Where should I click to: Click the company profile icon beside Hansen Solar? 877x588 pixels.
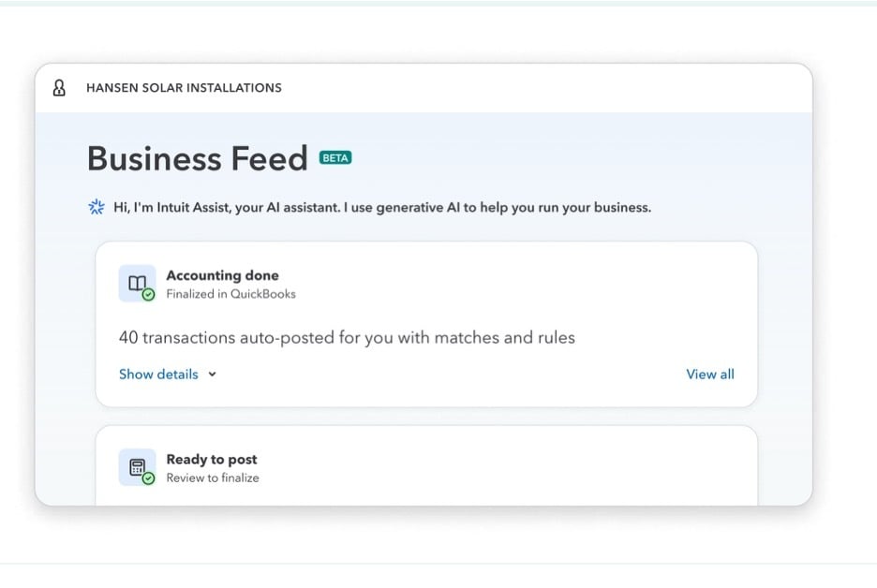click(59, 88)
